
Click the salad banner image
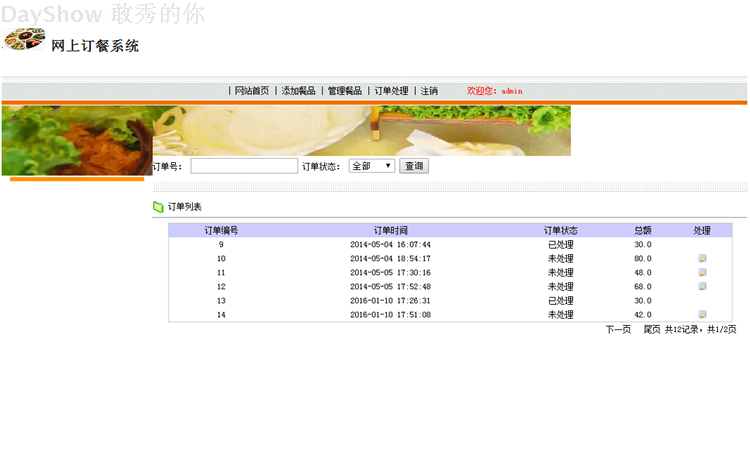point(77,141)
